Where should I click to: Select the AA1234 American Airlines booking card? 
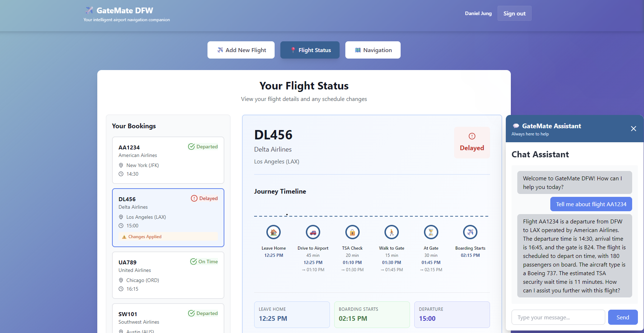(x=168, y=160)
